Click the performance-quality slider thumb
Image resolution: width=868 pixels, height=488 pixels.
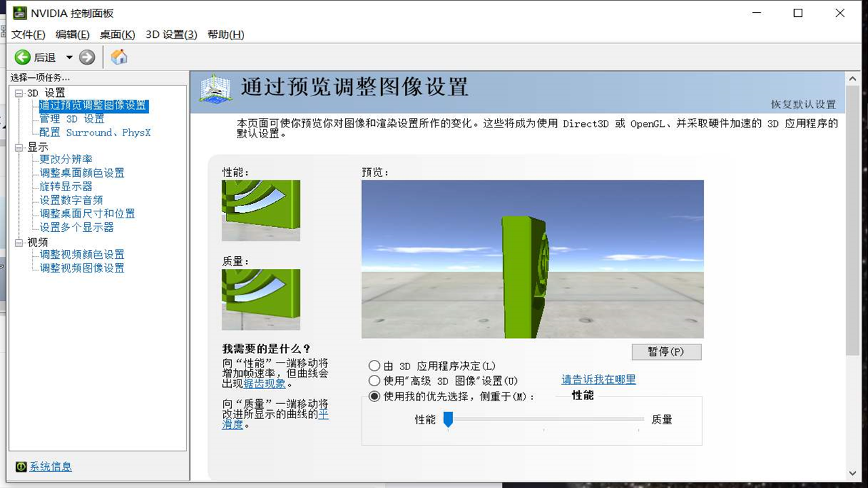[448, 420]
